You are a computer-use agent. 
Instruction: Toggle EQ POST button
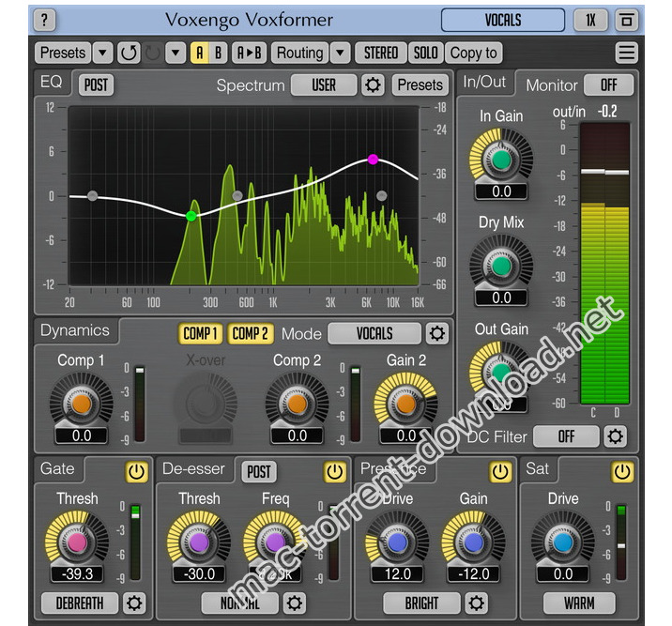[96, 84]
